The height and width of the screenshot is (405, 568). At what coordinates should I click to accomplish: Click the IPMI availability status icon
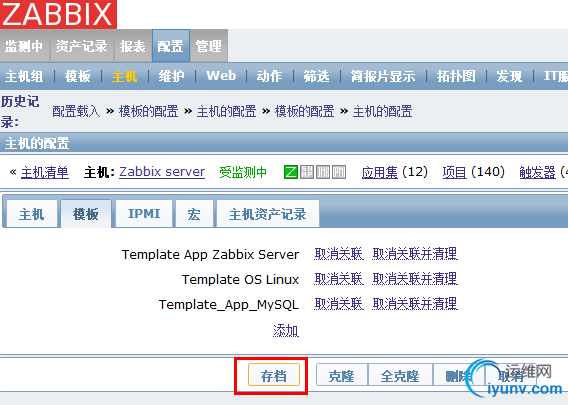point(339,172)
